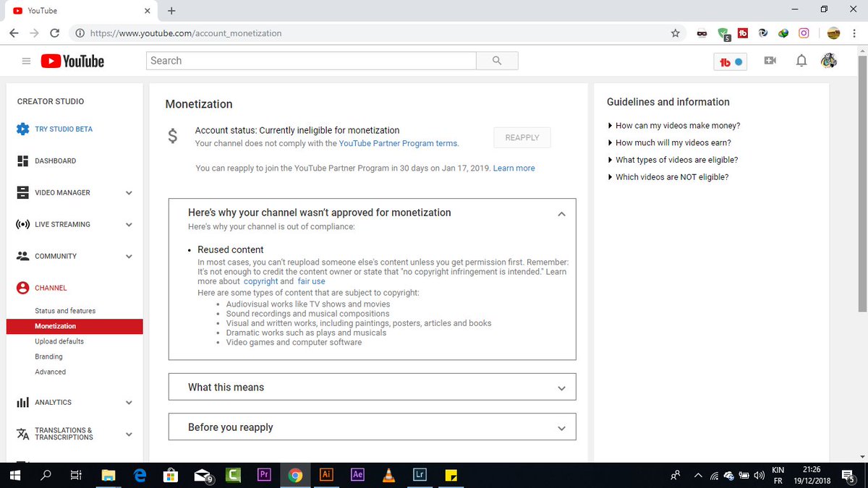Viewport: 868px width, 488px height.
Task: Expand Live Streaming sidebar section
Action: (x=129, y=225)
